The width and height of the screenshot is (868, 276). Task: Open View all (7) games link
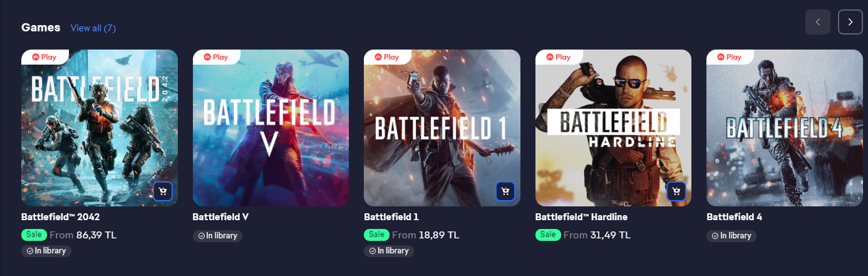93,28
